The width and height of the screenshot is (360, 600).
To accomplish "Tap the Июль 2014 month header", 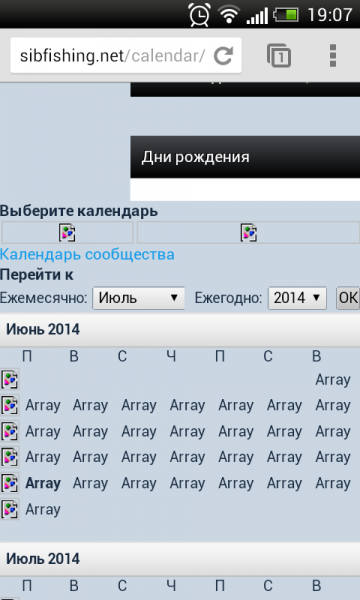I will (180, 559).
